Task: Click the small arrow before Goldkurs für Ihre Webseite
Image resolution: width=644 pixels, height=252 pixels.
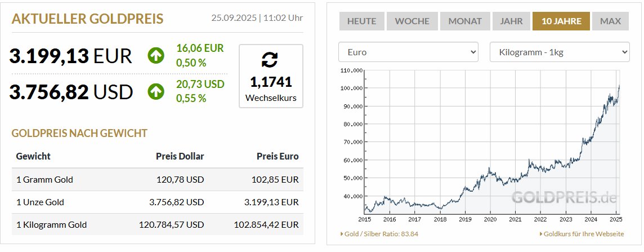Action: [541, 234]
